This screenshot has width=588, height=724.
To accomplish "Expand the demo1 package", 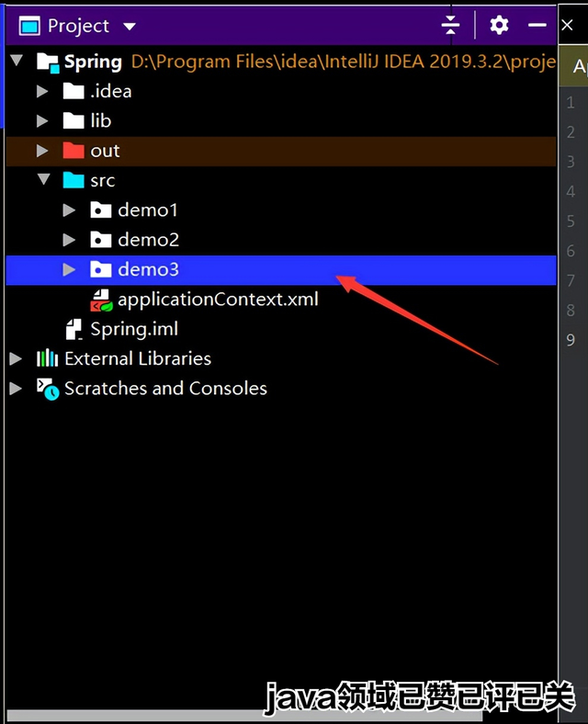I will click(69, 210).
